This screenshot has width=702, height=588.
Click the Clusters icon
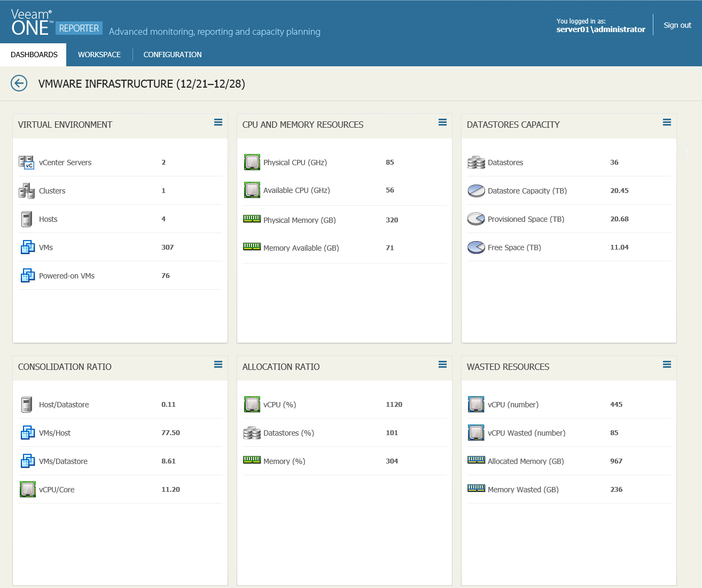click(26, 191)
